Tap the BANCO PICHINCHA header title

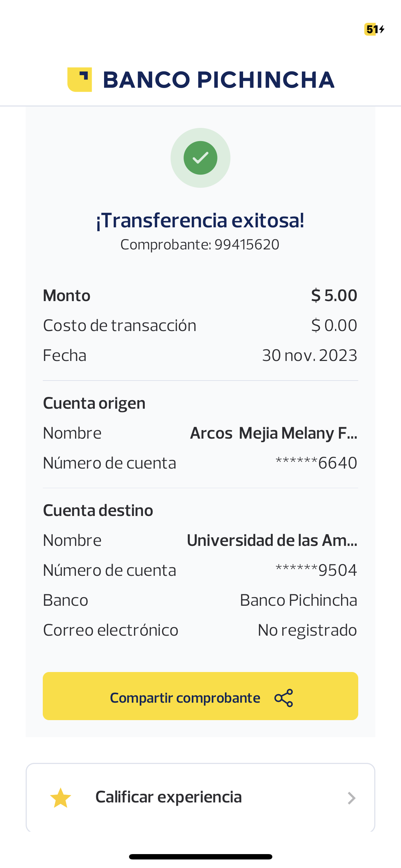[219, 79]
